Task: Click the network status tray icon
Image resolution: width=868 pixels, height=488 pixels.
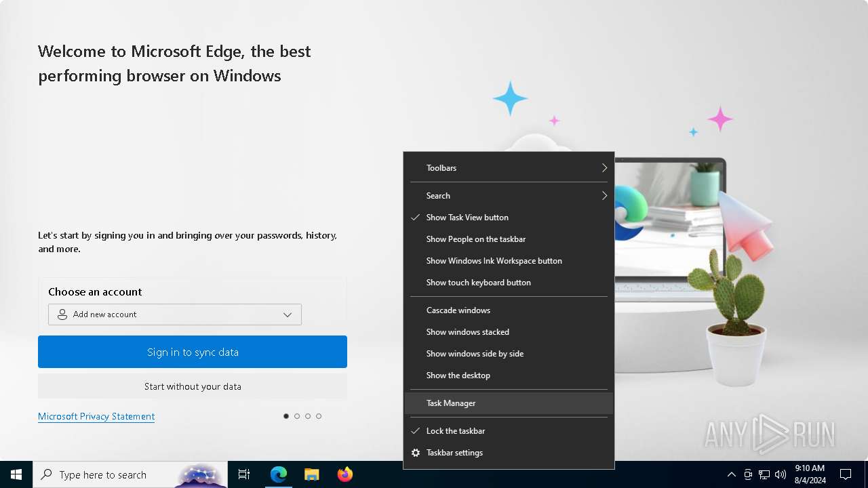Action: (x=764, y=474)
